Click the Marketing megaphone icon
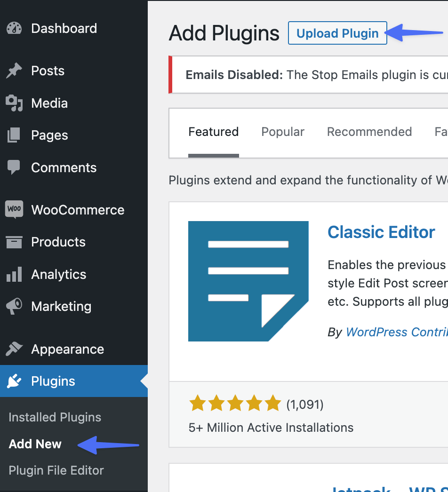The height and width of the screenshot is (492, 448). pyautogui.click(x=14, y=306)
